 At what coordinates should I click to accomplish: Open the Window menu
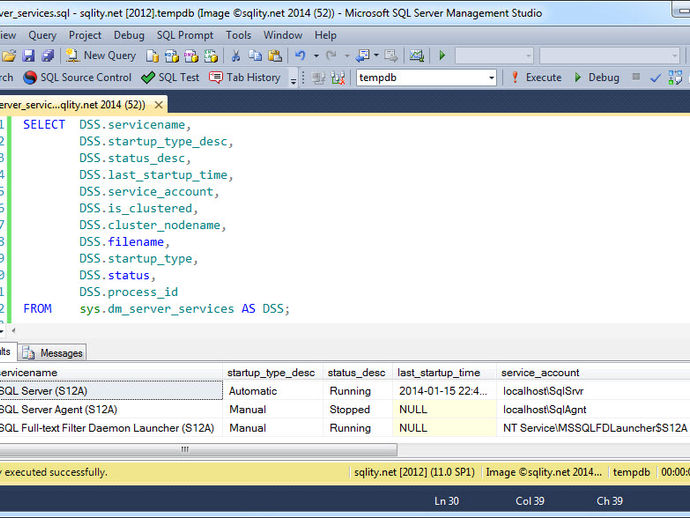(x=283, y=35)
